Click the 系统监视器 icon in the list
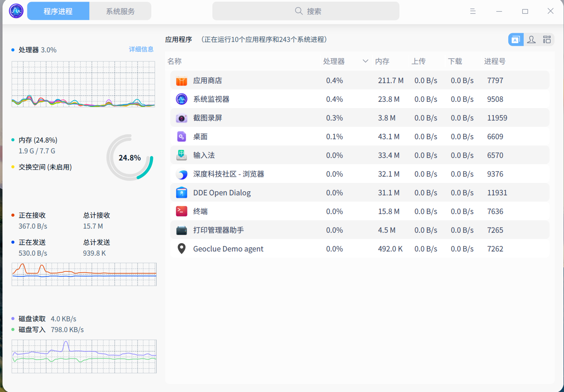 182,99
